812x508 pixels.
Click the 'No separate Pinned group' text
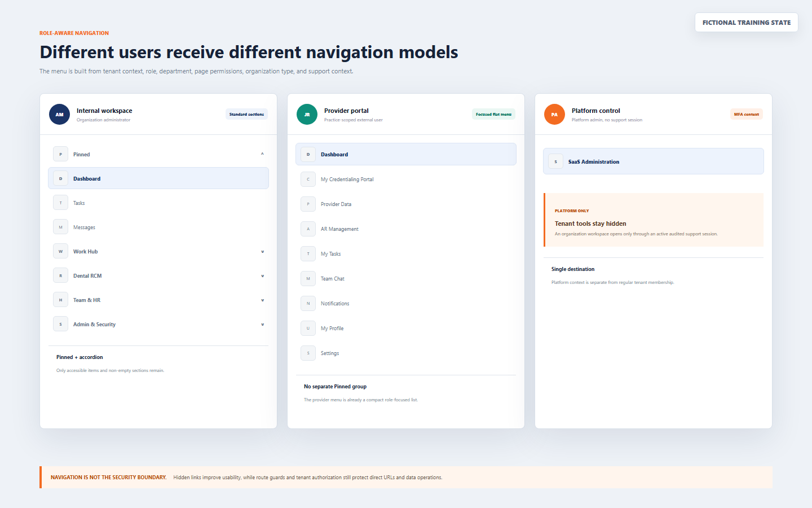(x=335, y=387)
